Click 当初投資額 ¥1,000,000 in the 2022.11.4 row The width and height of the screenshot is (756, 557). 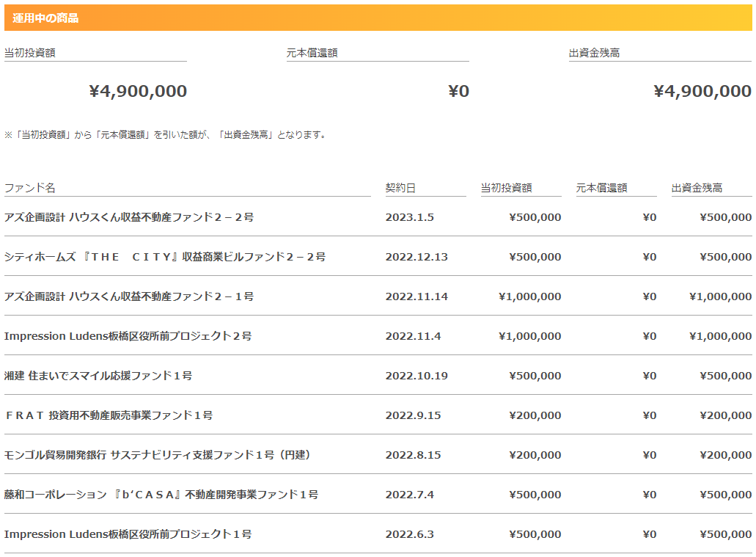[530, 336]
